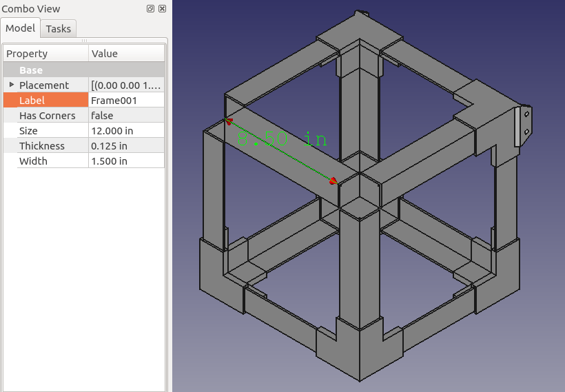
Task: Expand the Placement property
Action: click(x=12, y=85)
